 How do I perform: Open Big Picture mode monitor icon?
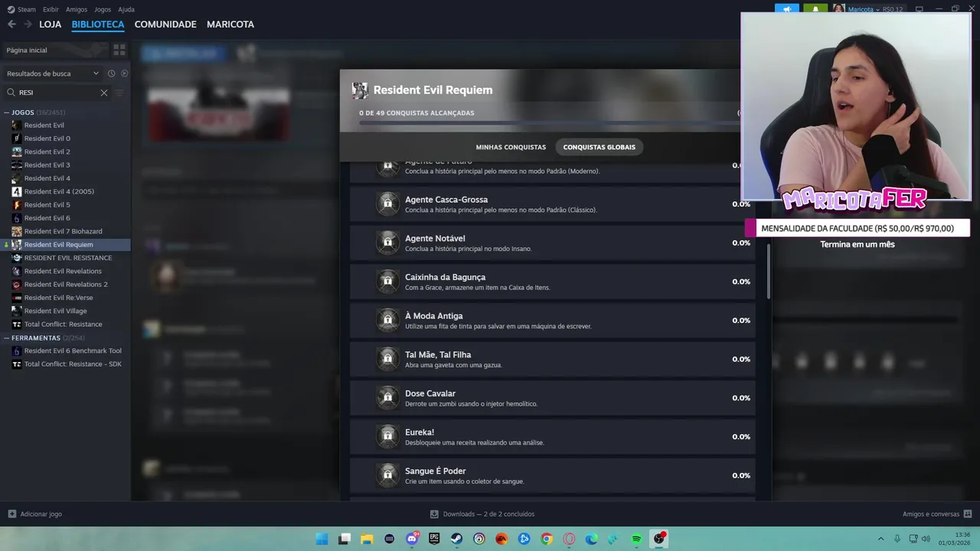pos(920,9)
